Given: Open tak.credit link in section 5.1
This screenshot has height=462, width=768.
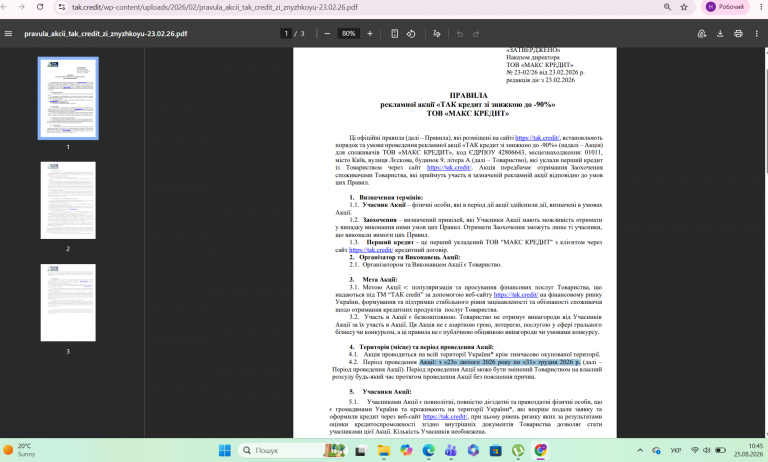Looking at the screenshot, I should [445, 417].
